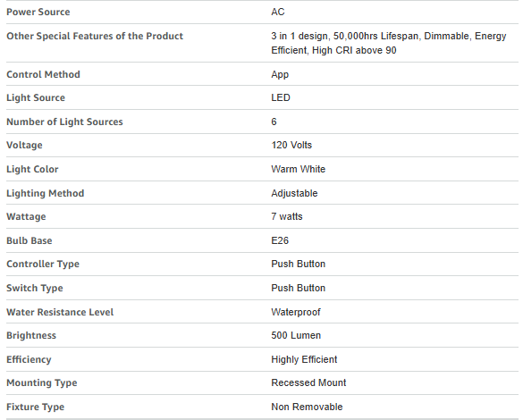
Task: Click the Light Color label
Action: tap(32, 169)
